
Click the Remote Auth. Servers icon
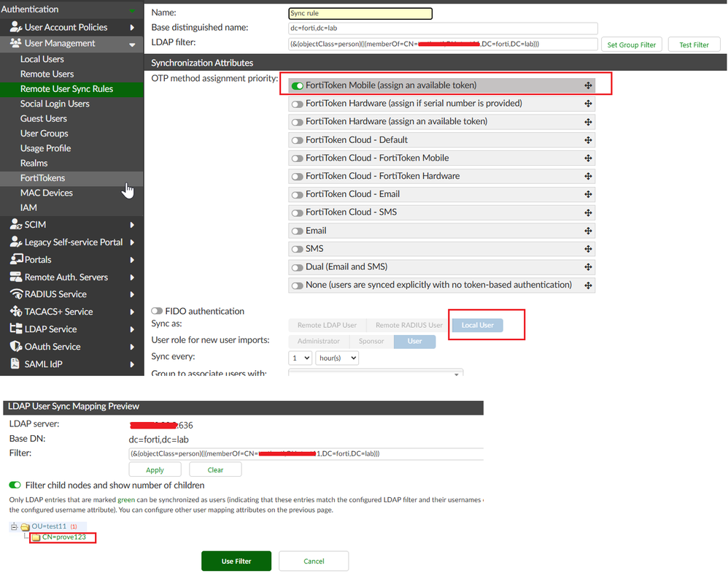[16, 277]
